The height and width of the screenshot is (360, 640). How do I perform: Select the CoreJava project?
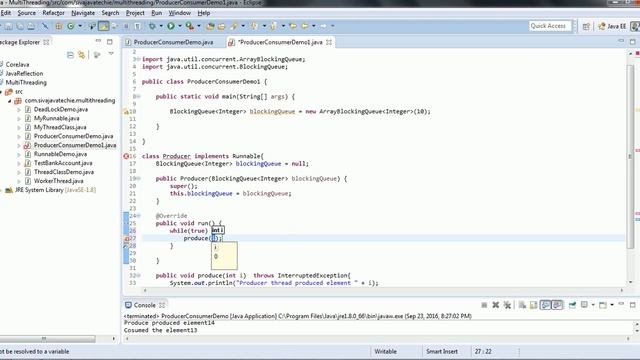17,64
